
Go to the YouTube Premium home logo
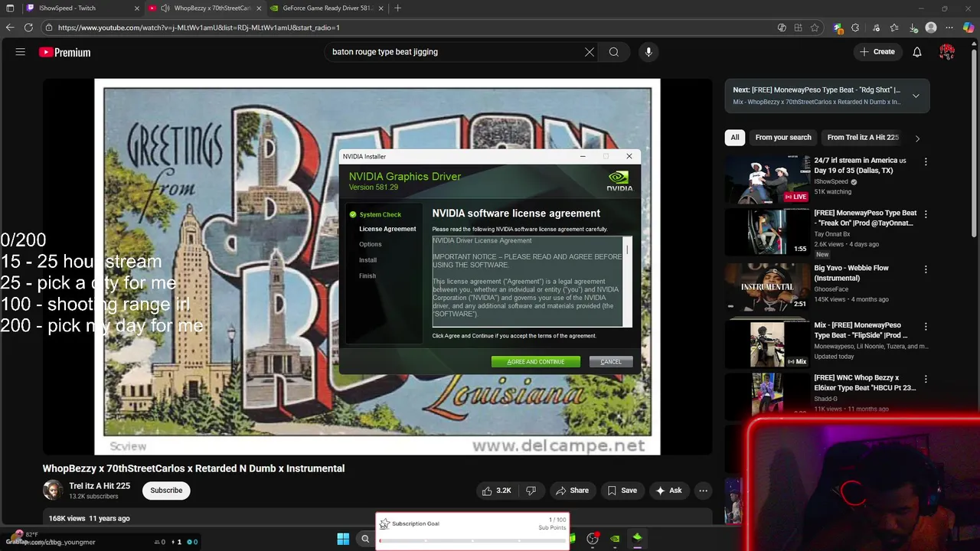tap(65, 52)
